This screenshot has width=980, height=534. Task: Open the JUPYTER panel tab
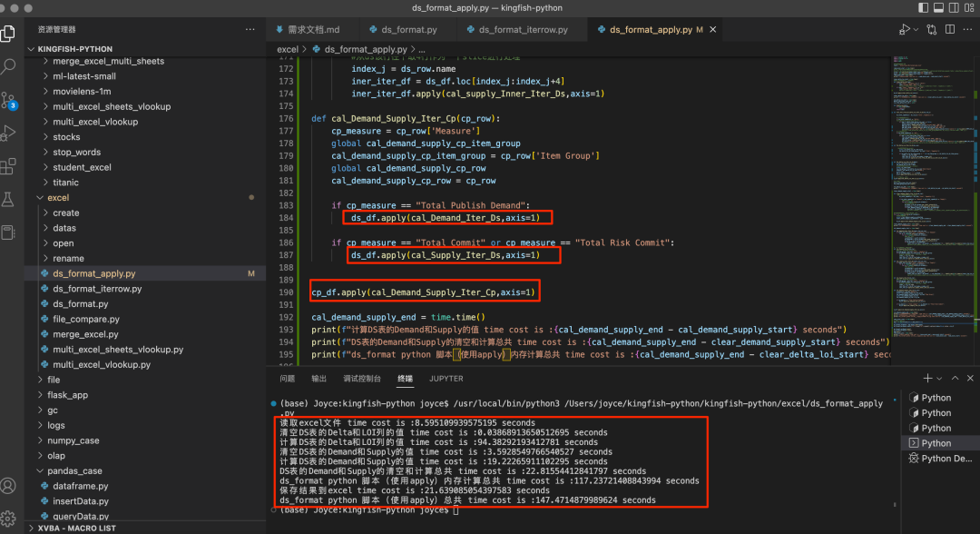[x=446, y=379]
